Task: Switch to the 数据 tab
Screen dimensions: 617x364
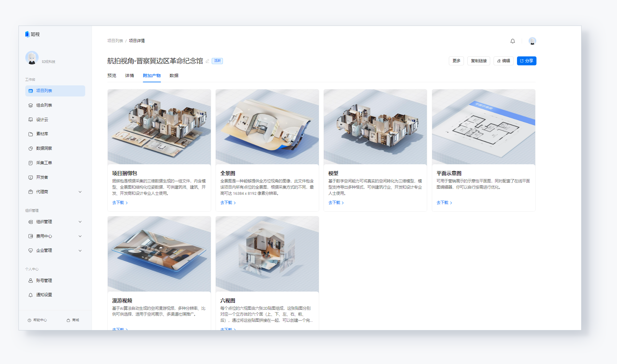Action: pyautogui.click(x=174, y=76)
